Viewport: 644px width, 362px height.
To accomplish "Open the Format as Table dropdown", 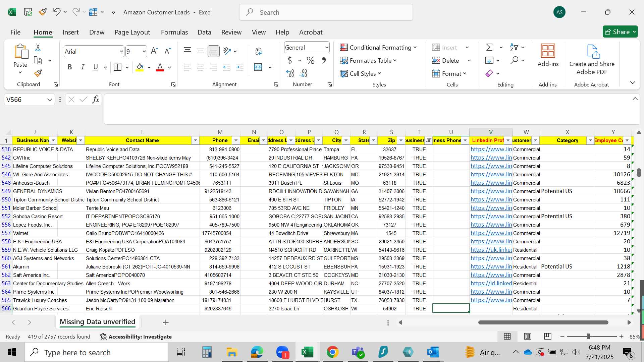I will pyautogui.click(x=368, y=60).
